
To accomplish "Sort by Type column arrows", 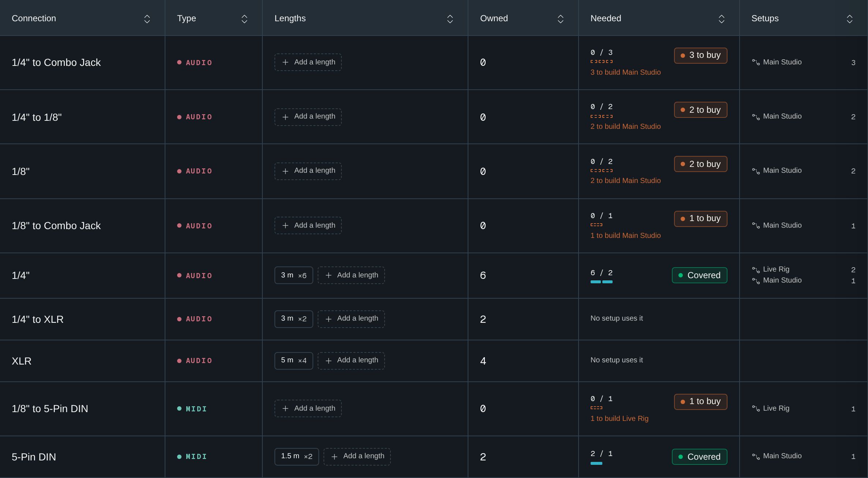I will pyautogui.click(x=244, y=19).
